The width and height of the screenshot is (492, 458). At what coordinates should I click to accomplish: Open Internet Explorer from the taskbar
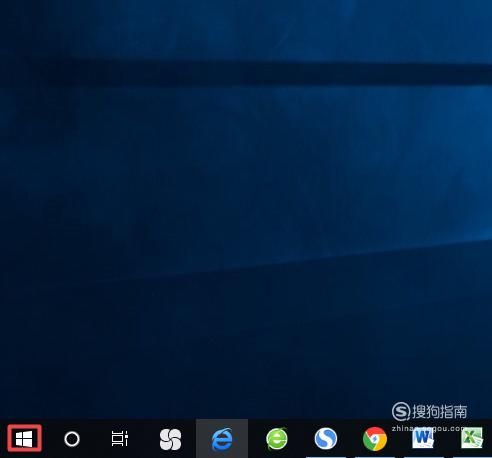pos(222,439)
